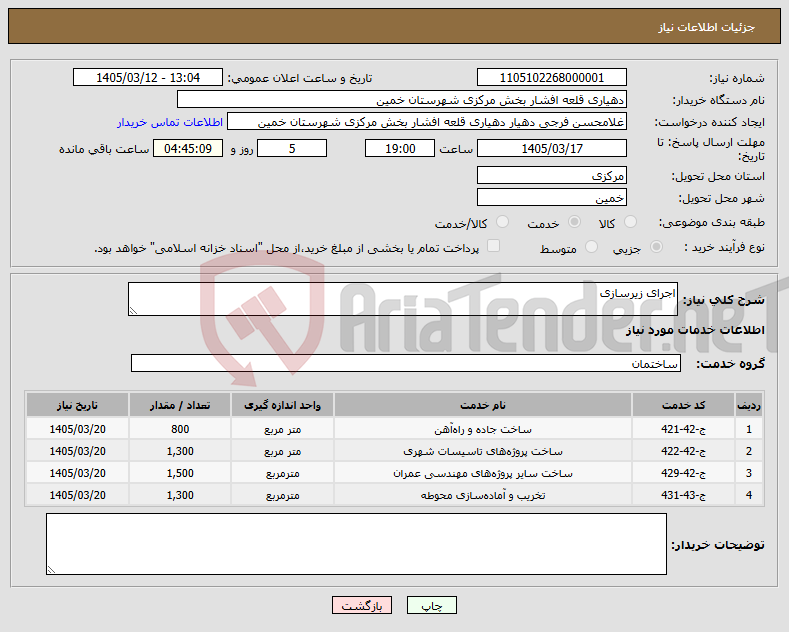Click the deadline time field 19:00
The width and height of the screenshot is (789, 632).
point(400,148)
